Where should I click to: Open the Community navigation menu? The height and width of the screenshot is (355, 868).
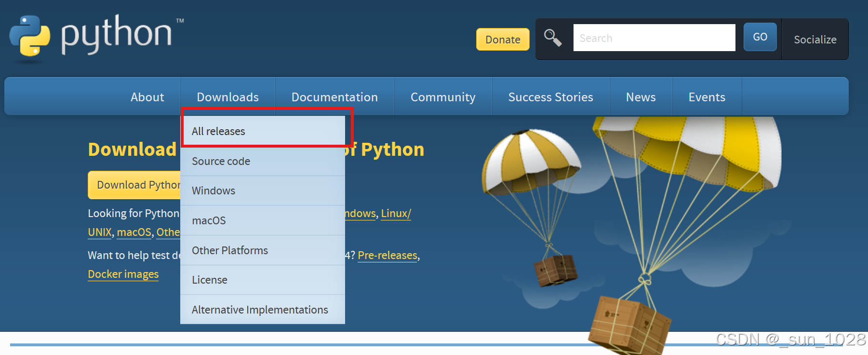click(x=443, y=97)
